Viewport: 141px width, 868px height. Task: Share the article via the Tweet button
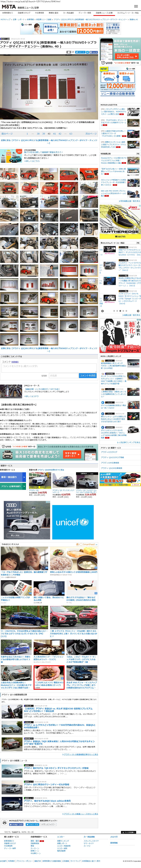click(x=80, y=52)
